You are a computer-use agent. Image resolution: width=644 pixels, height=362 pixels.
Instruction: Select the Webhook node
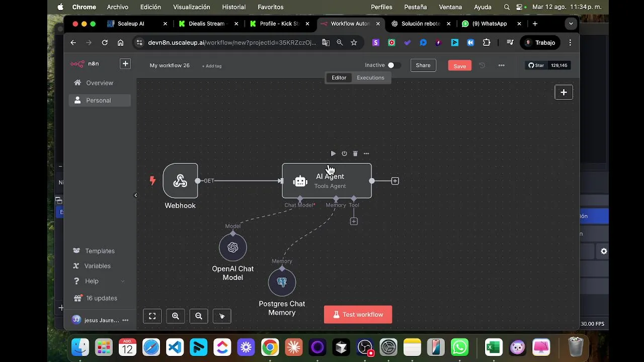coord(180,180)
